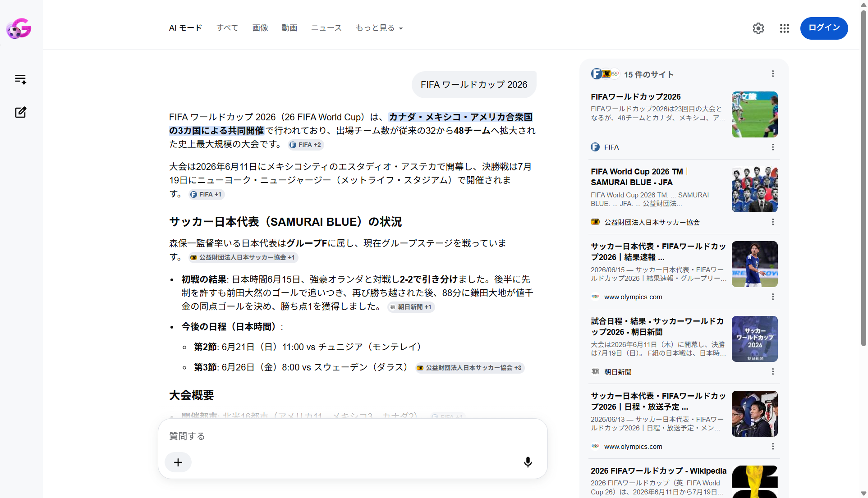The image size is (868, 498).
Task: Click the 結果速報 player thumbnail
Action: [x=755, y=264]
